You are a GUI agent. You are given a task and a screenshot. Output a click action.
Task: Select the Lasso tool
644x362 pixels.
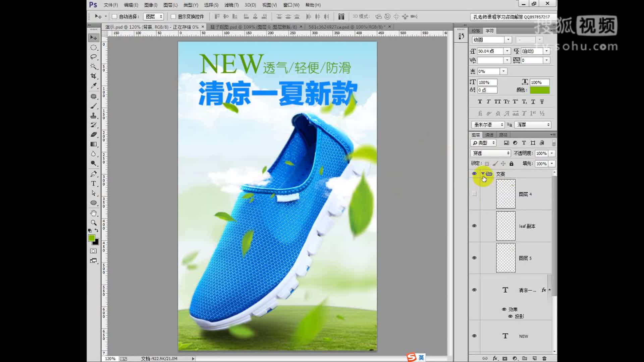click(94, 57)
